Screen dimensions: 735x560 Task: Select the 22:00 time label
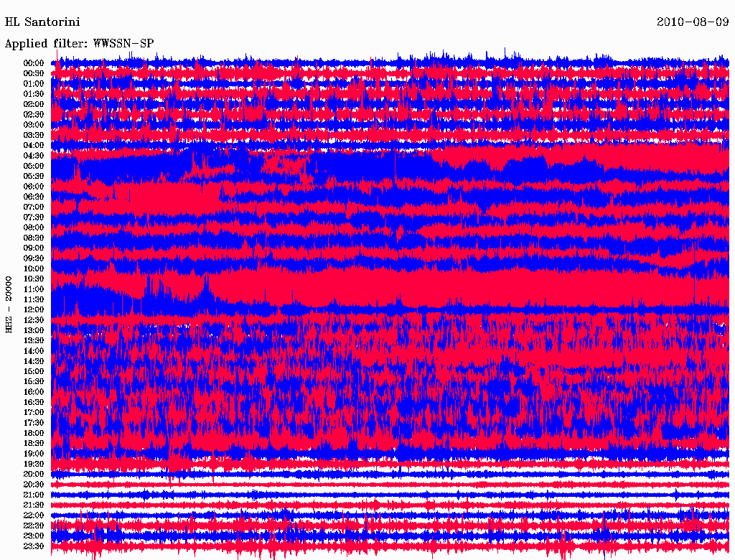coord(33,515)
